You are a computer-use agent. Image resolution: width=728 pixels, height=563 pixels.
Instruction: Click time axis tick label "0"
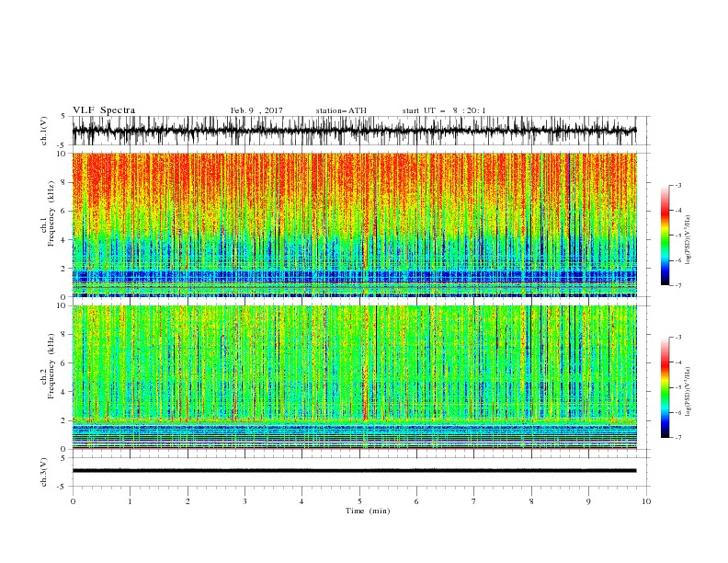tap(73, 501)
